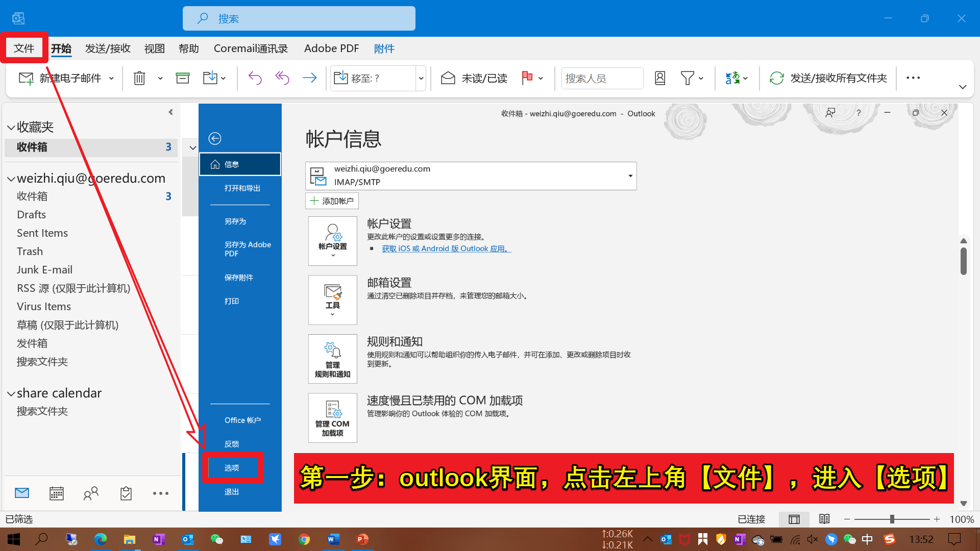Adjust the zoom slider in status bar
Image resolution: width=980 pixels, height=551 pixels.
[x=892, y=519]
